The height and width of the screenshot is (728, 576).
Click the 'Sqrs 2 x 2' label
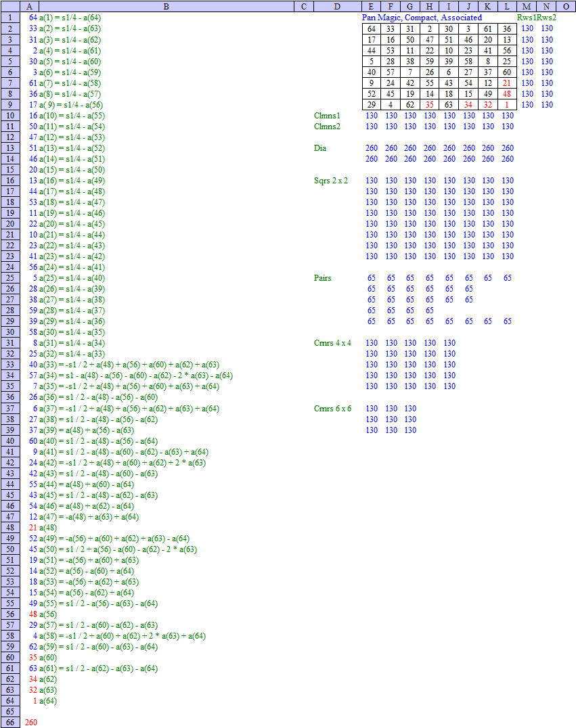331,181
